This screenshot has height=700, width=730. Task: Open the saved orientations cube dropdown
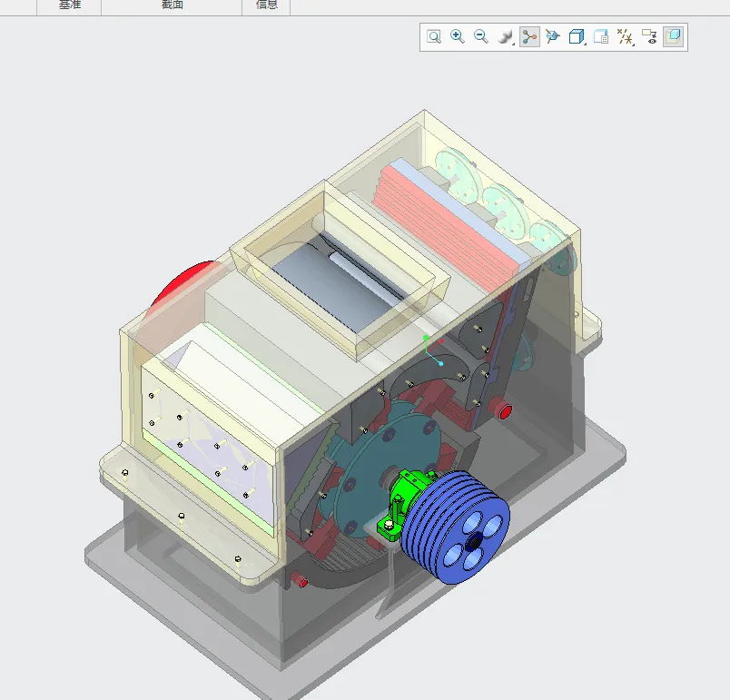click(x=577, y=36)
